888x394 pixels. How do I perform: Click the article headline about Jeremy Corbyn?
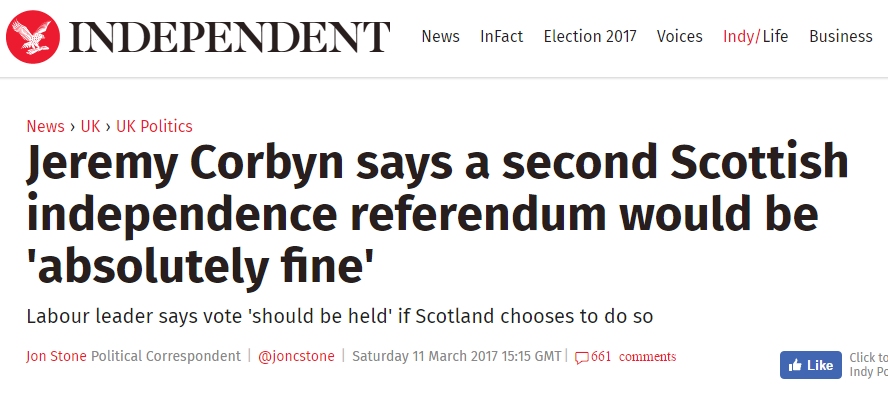pos(437,214)
